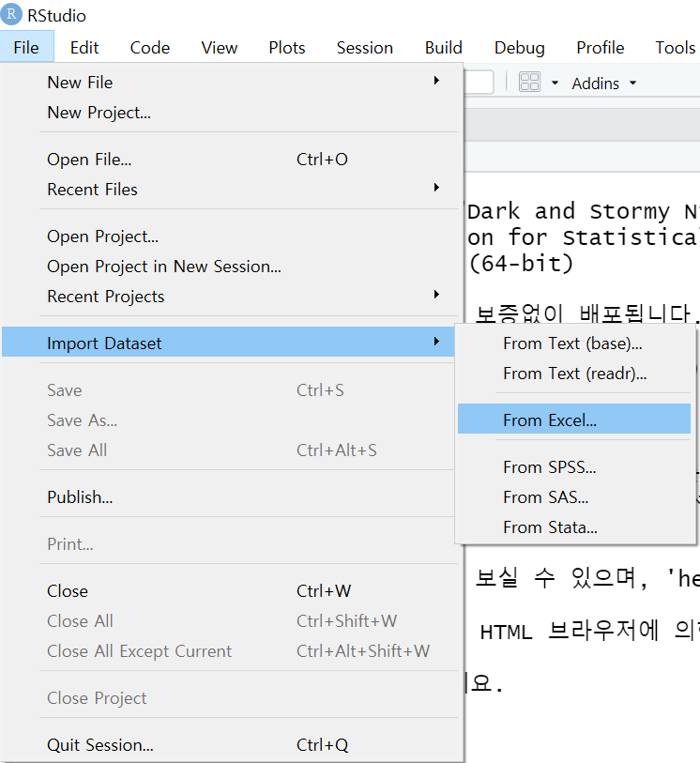The width and height of the screenshot is (700, 763).
Task: Click the Print... menu entry
Action: click(228, 543)
